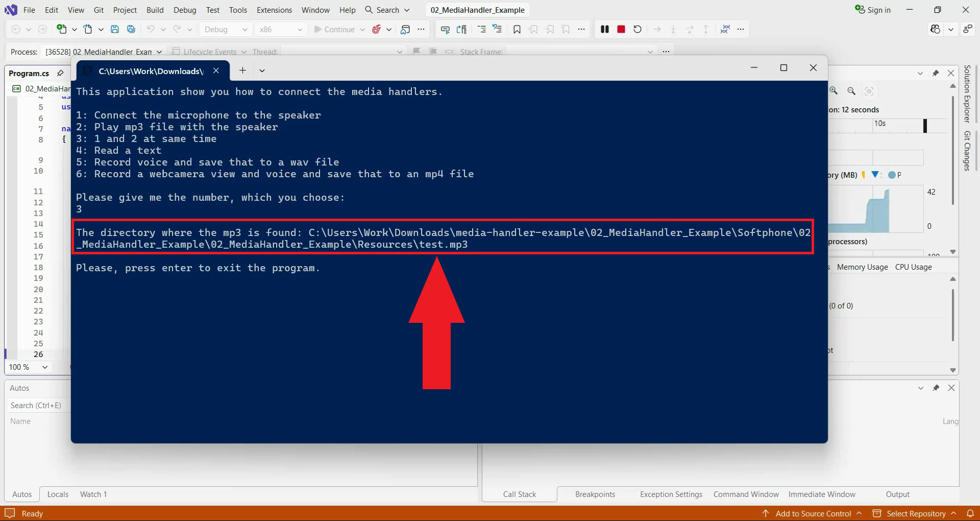Open new tab in console window

coord(243,70)
